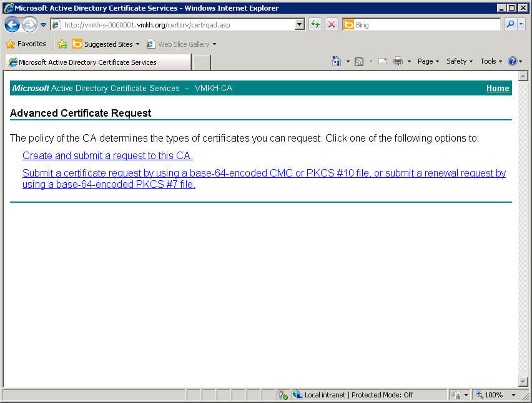Click the scrollbar up arrow
This screenshot has width=532, height=403.
click(x=523, y=76)
